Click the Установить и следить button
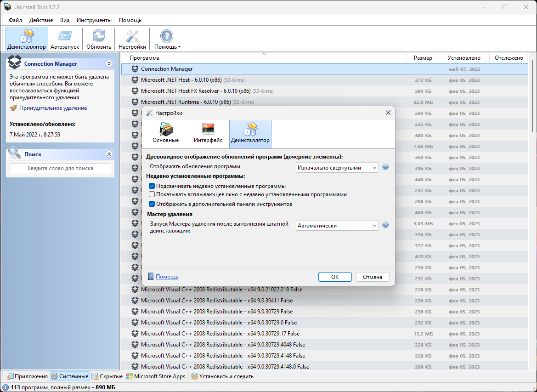Image resolution: width=537 pixels, height=392 pixels. pos(223,376)
